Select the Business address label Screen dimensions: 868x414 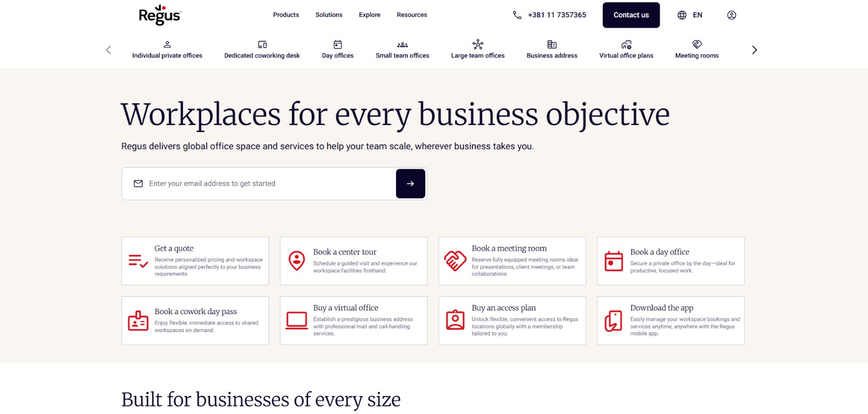(x=552, y=56)
